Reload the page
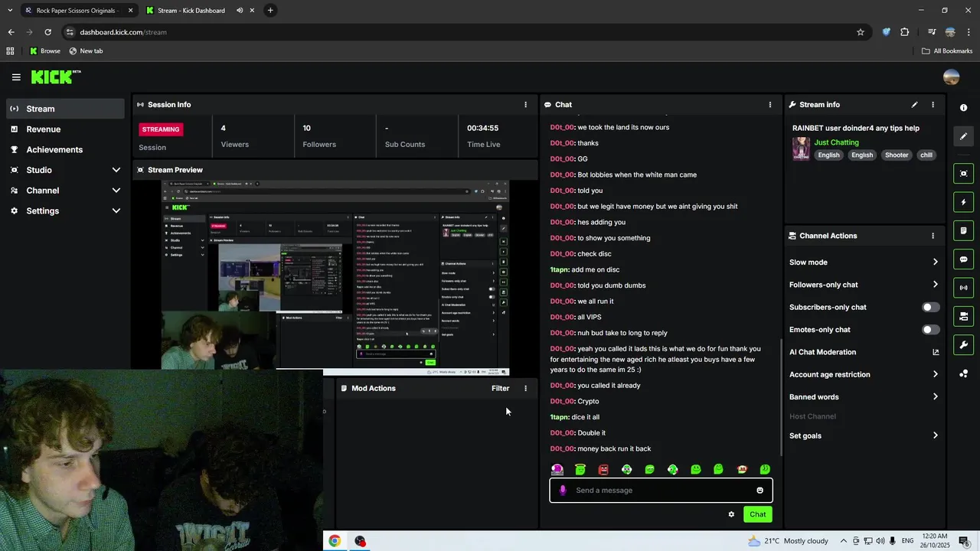980x551 pixels. click(47, 32)
